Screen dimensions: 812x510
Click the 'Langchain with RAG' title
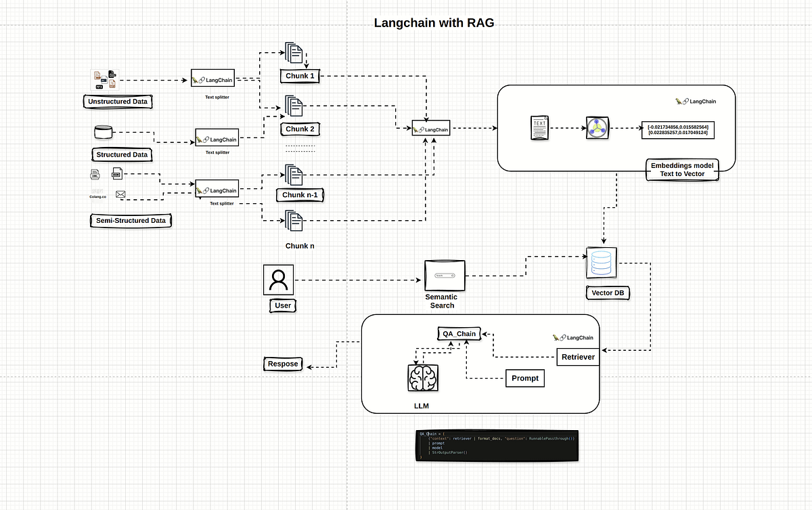[434, 24]
